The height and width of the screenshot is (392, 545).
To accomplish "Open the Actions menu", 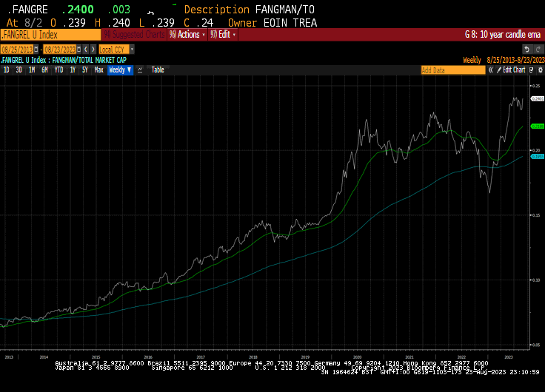I will pos(187,35).
